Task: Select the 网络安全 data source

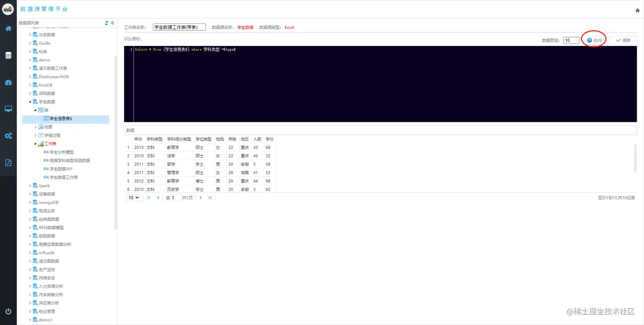Action: (x=47, y=278)
